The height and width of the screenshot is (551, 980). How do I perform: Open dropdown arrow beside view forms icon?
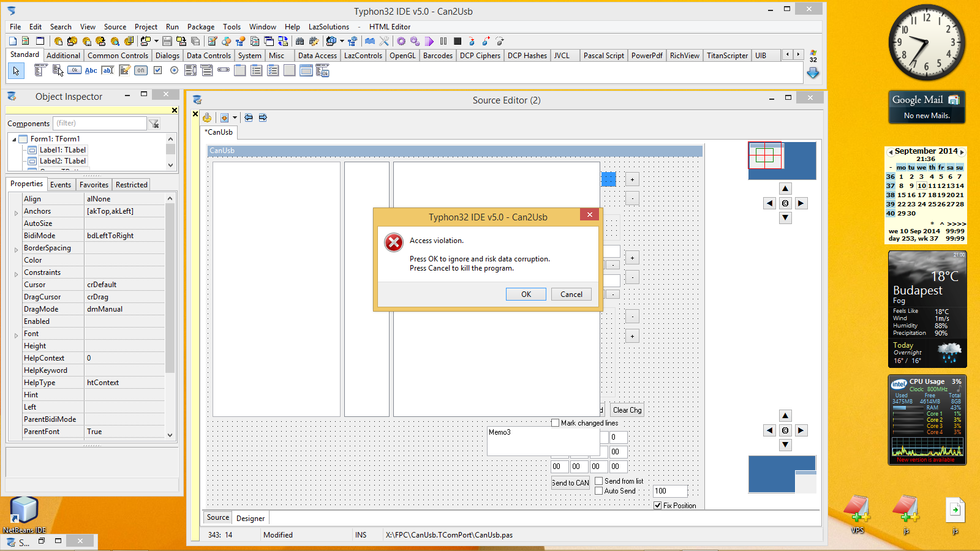[x=342, y=41]
